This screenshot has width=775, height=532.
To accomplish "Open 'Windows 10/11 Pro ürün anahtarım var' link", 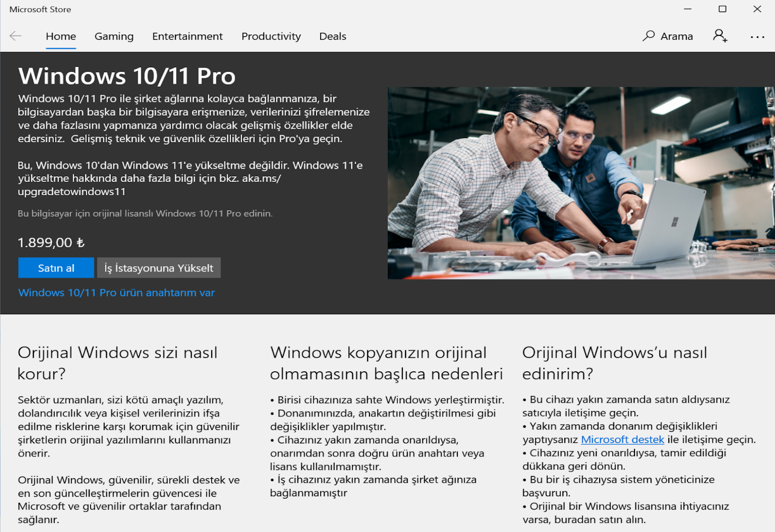I will click(116, 292).
